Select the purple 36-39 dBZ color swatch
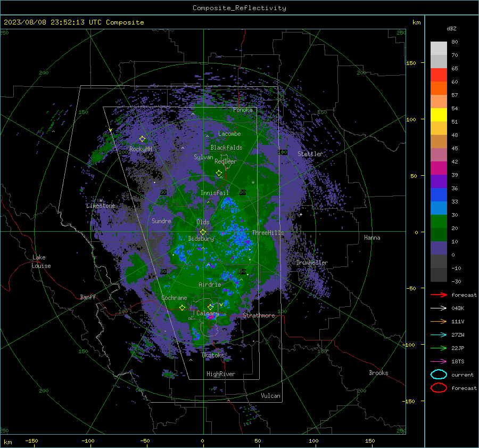 [x=439, y=181]
